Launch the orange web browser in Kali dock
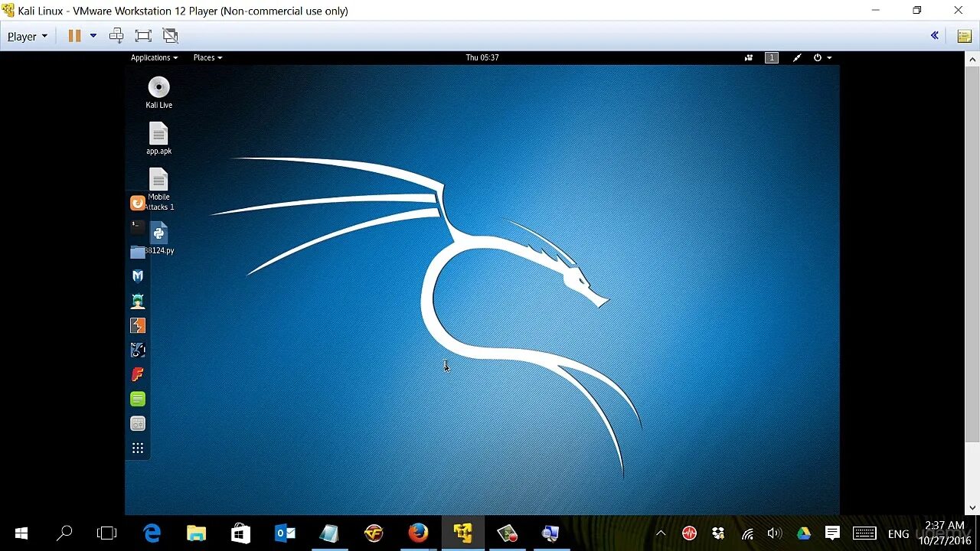Screen dimensions: 980x551 coord(138,203)
